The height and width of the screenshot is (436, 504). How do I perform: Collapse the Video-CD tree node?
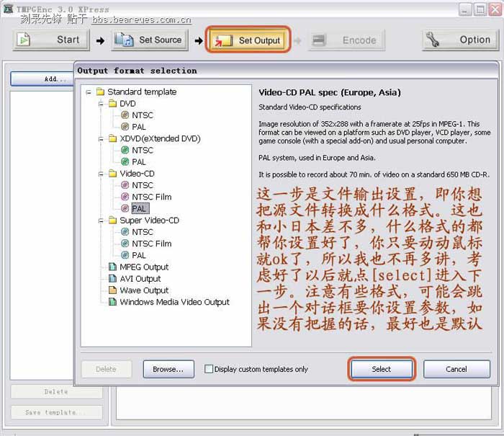pyautogui.click(x=101, y=174)
